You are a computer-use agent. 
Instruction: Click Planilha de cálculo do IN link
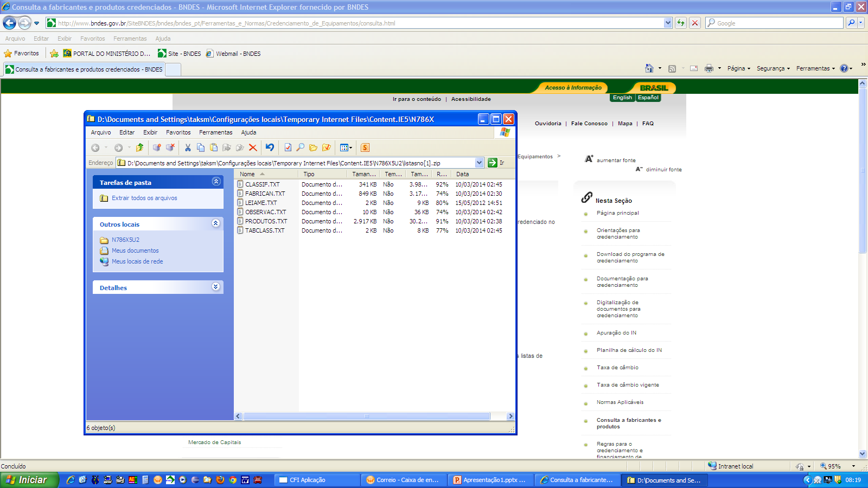click(x=629, y=350)
